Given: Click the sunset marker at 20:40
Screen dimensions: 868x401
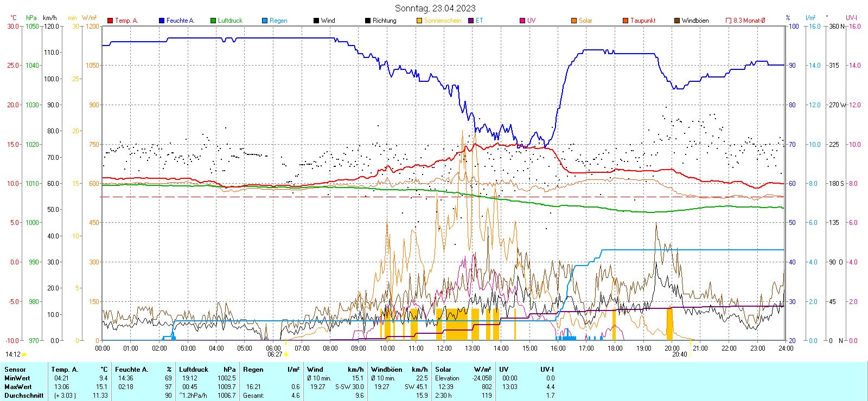Looking at the screenshot, I should (691, 354).
